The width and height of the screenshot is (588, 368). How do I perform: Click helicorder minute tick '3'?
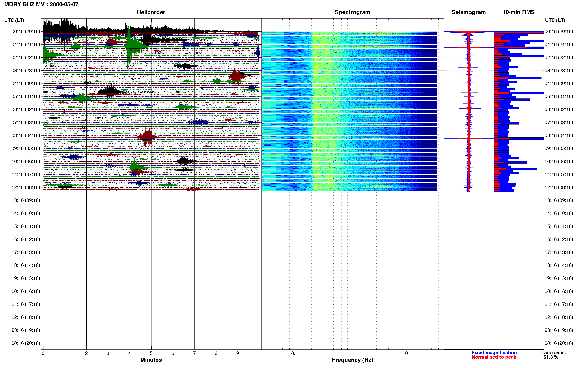108,353
